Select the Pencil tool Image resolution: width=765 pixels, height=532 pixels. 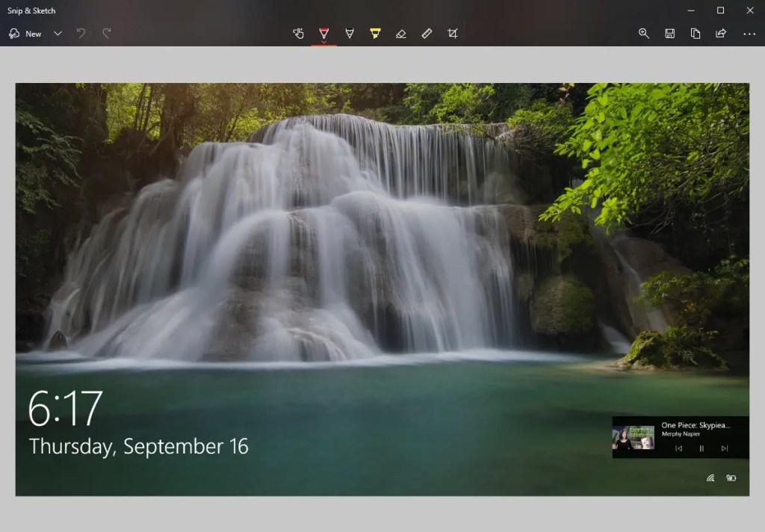coord(350,33)
